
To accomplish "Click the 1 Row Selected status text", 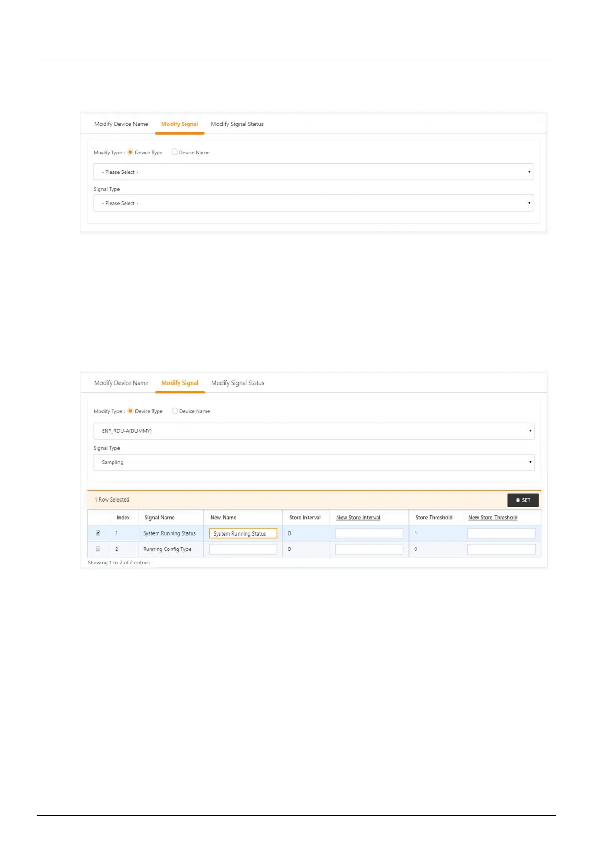I will (112, 499).
